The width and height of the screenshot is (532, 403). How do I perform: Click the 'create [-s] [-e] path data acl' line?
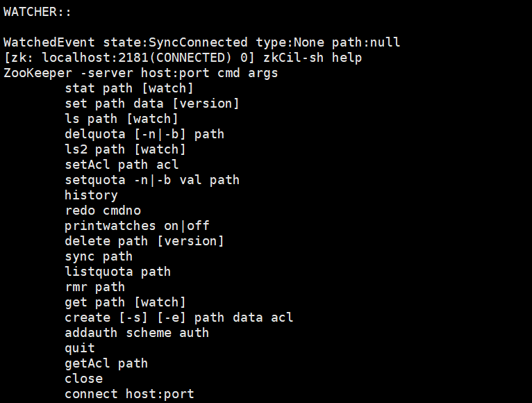[178, 317]
